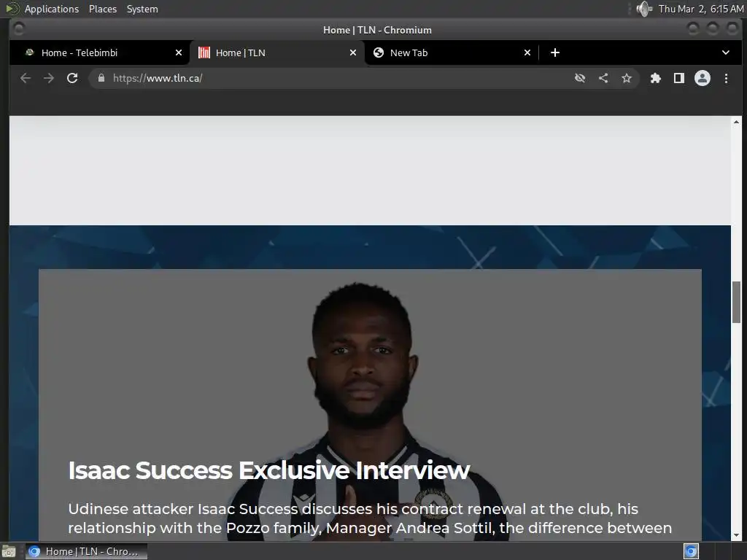747x560 pixels.
Task: Click the vertical scrollbar thumb
Action: (737, 302)
